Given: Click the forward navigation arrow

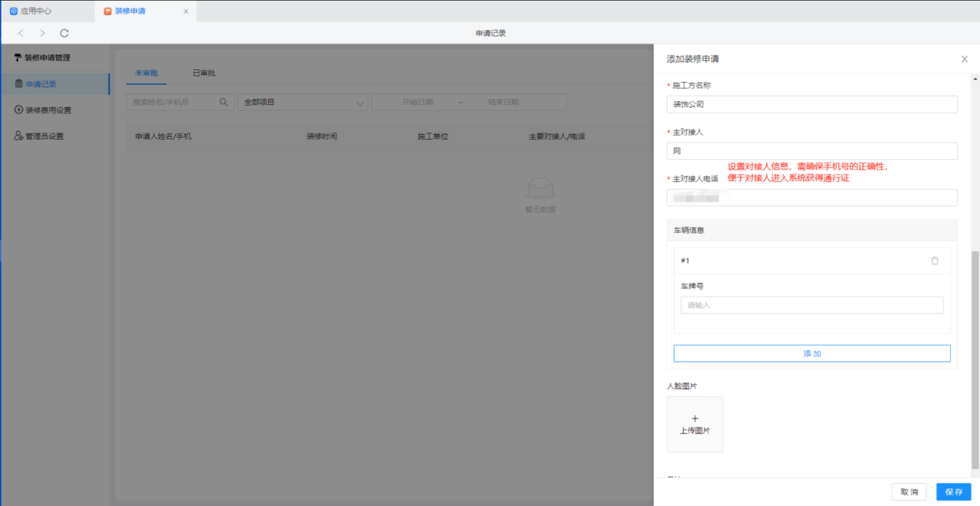Looking at the screenshot, I should (42, 33).
